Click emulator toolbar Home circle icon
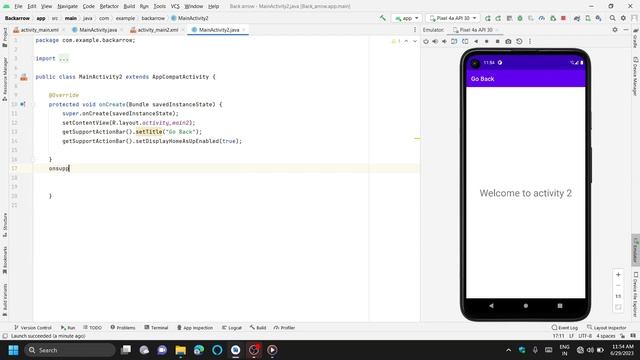 [487, 41]
